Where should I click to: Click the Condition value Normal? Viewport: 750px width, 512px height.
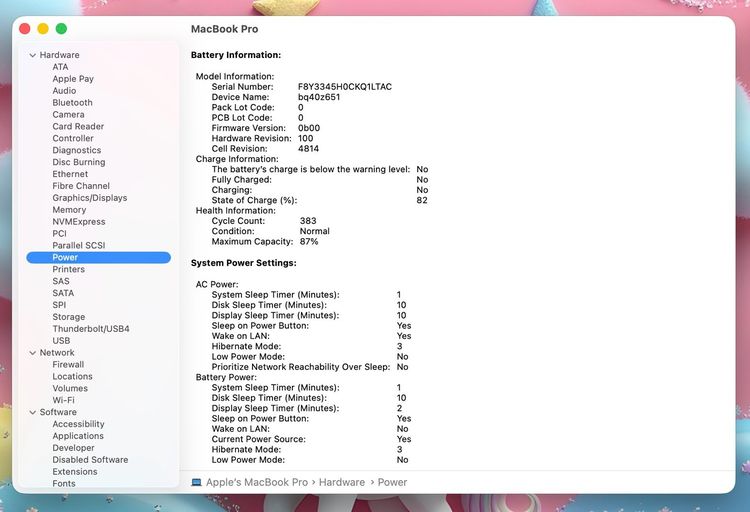pos(315,231)
